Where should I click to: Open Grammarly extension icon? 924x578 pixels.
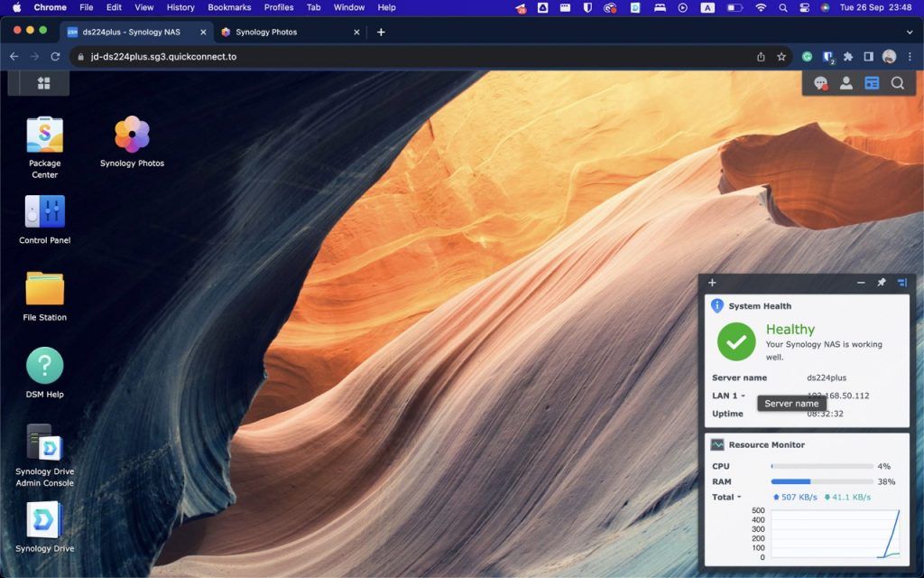pos(807,57)
